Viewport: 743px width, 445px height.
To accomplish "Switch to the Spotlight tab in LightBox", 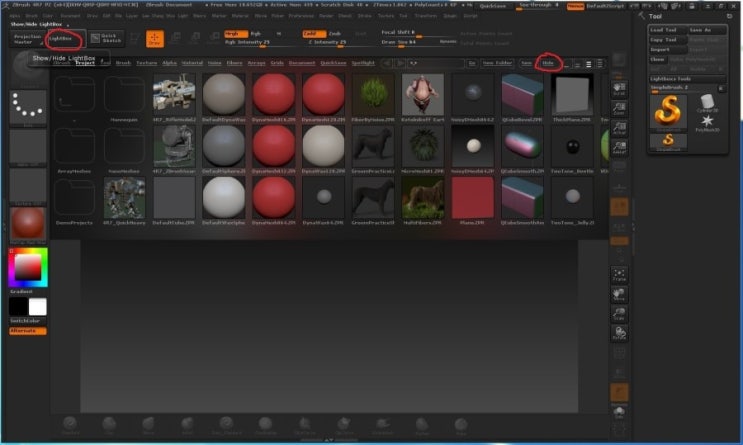I will [x=363, y=63].
